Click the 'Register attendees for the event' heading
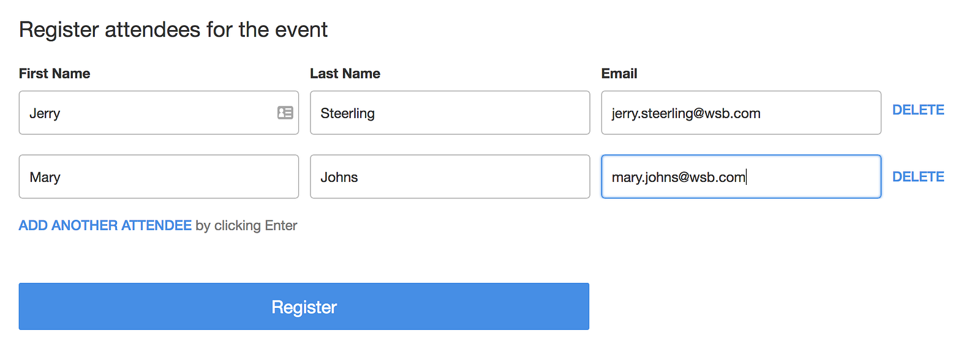Screen dimensions: 980x360 coord(173,30)
